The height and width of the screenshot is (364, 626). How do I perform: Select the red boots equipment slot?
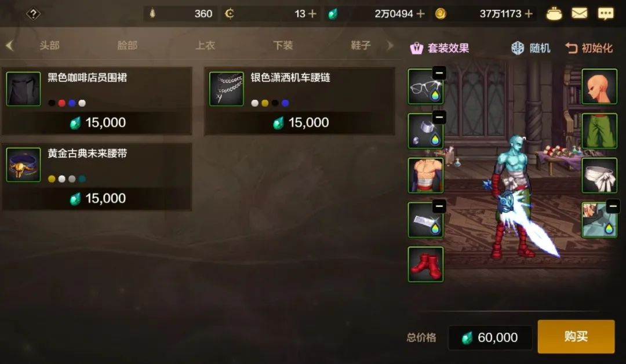425,264
